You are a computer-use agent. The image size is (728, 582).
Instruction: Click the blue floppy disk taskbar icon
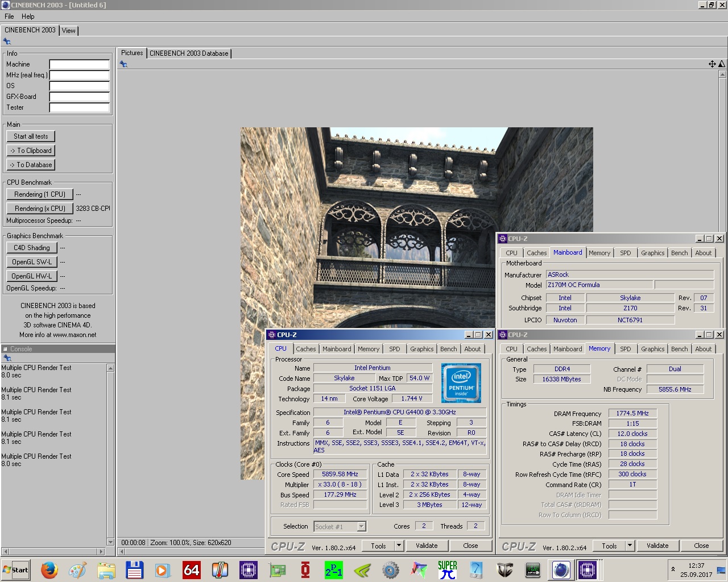pyautogui.click(x=135, y=569)
